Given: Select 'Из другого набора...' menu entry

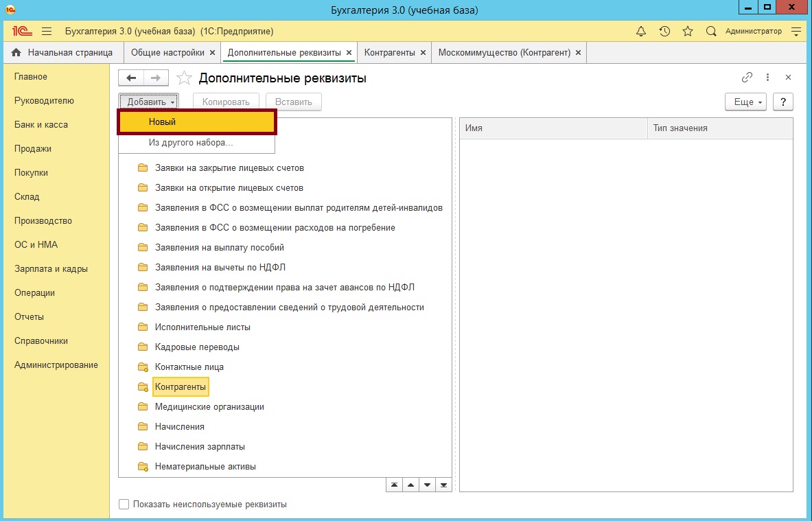Looking at the screenshot, I should click(191, 143).
